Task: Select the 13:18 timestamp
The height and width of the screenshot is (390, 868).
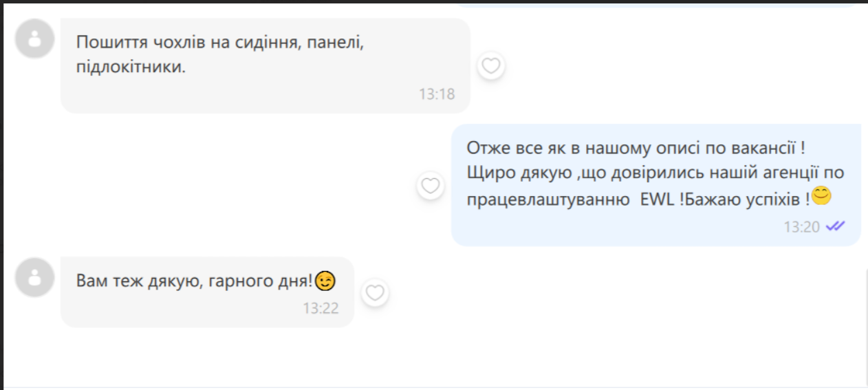Action: tap(437, 94)
